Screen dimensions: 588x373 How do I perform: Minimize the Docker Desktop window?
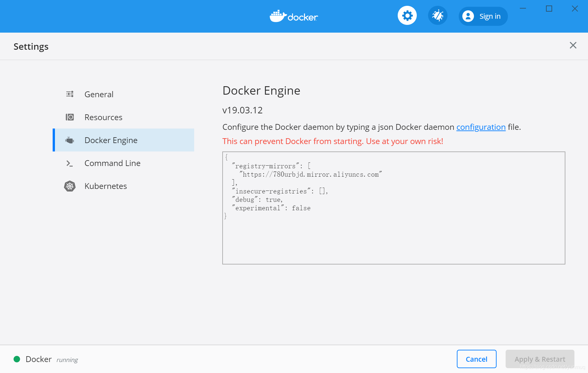pyautogui.click(x=523, y=9)
